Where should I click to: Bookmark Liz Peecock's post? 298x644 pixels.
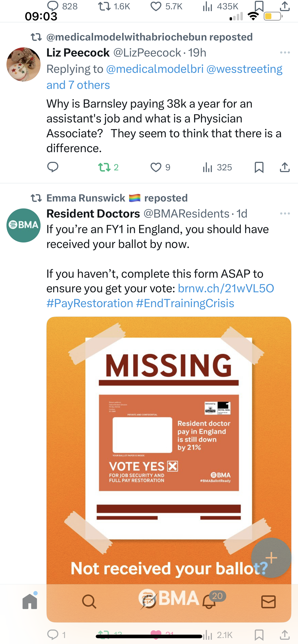259,167
